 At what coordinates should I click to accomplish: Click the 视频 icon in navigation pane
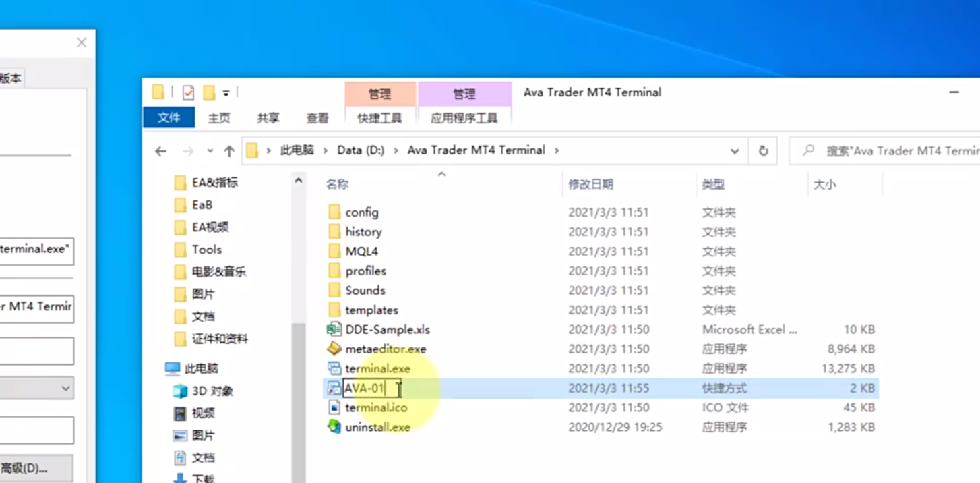[x=180, y=413]
